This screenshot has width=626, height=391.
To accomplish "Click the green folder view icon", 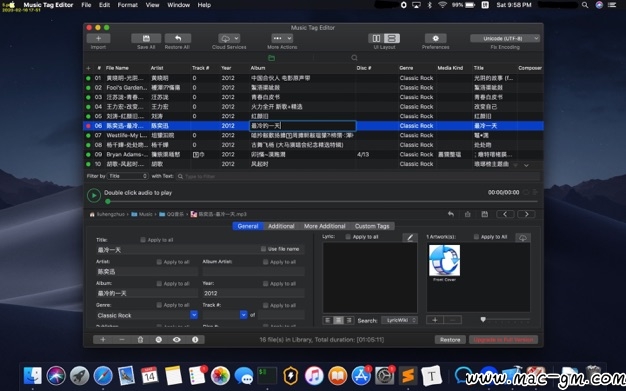I will click(271, 58).
